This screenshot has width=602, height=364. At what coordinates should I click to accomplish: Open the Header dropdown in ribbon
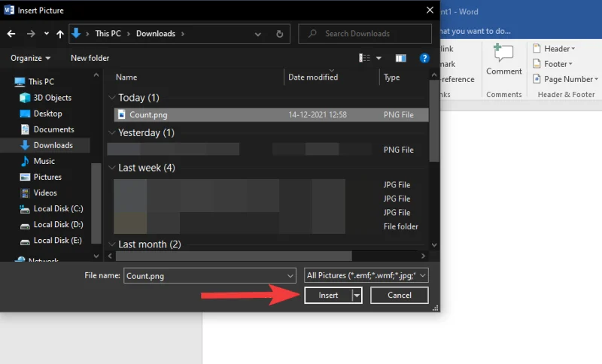pyautogui.click(x=561, y=49)
